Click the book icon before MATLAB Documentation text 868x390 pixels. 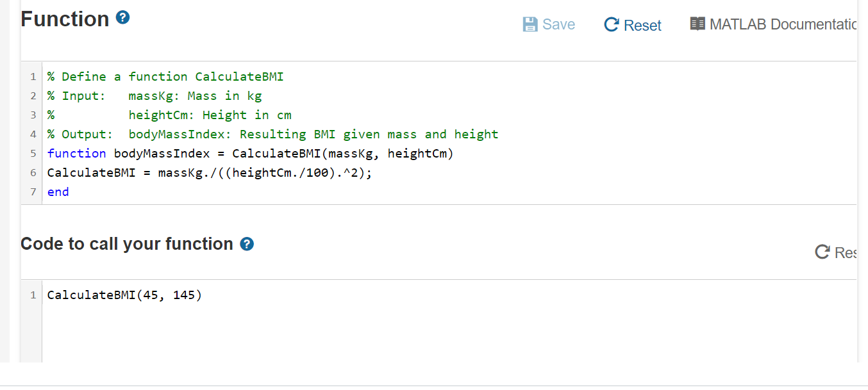[x=697, y=24]
